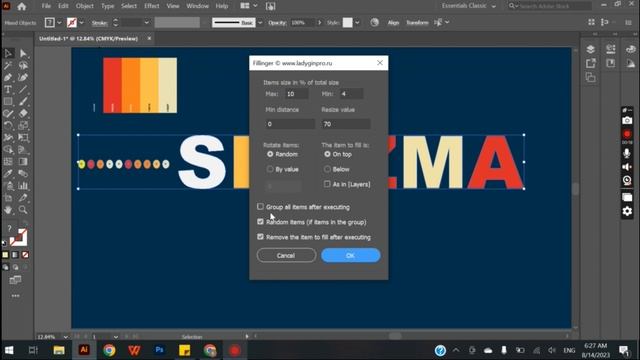
Task: Open the Asset Export panel icon
Action: (591, 63)
